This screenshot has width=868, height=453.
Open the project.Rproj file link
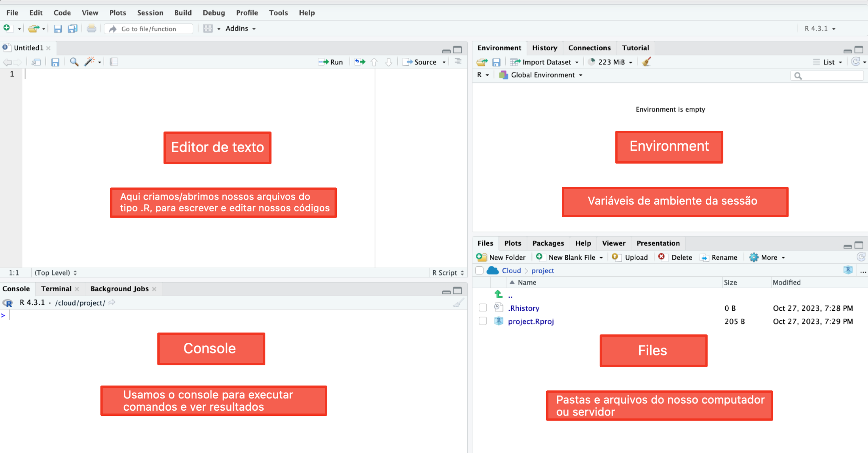(530, 321)
